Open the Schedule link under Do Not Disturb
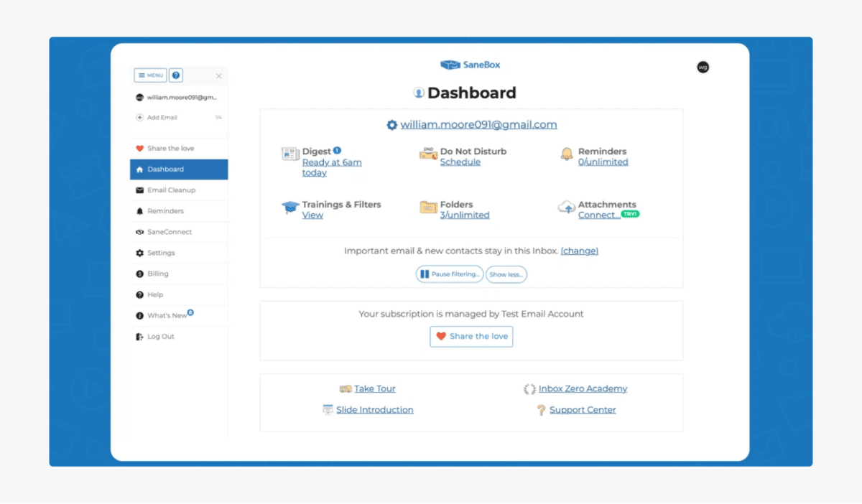Viewport: 862px width, 504px height. (x=460, y=162)
